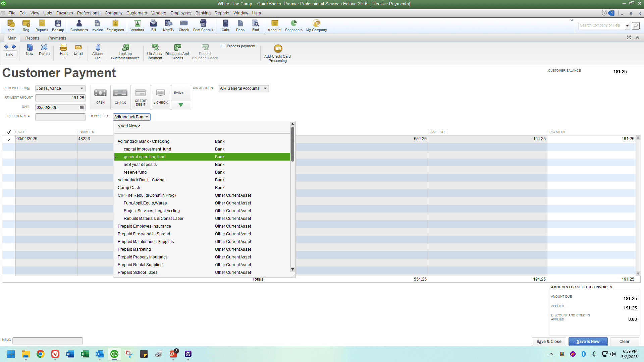Click the Clear button
The height and width of the screenshot is (362, 644).
[x=625, y=342]
